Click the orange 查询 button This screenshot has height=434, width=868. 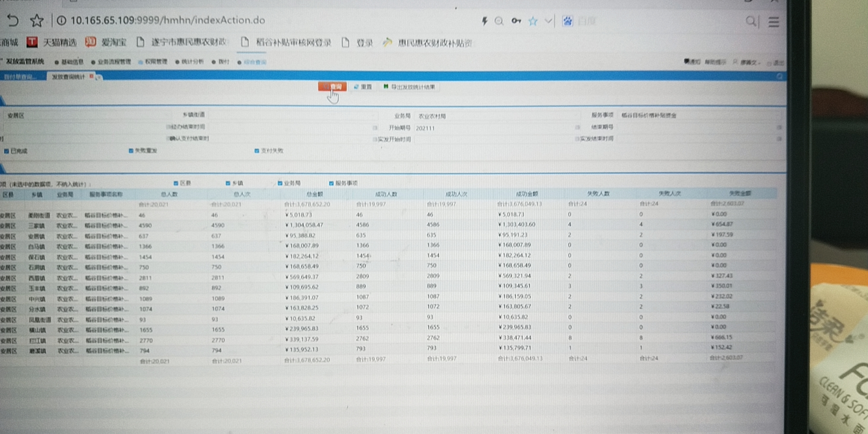(x=332, y=87)
